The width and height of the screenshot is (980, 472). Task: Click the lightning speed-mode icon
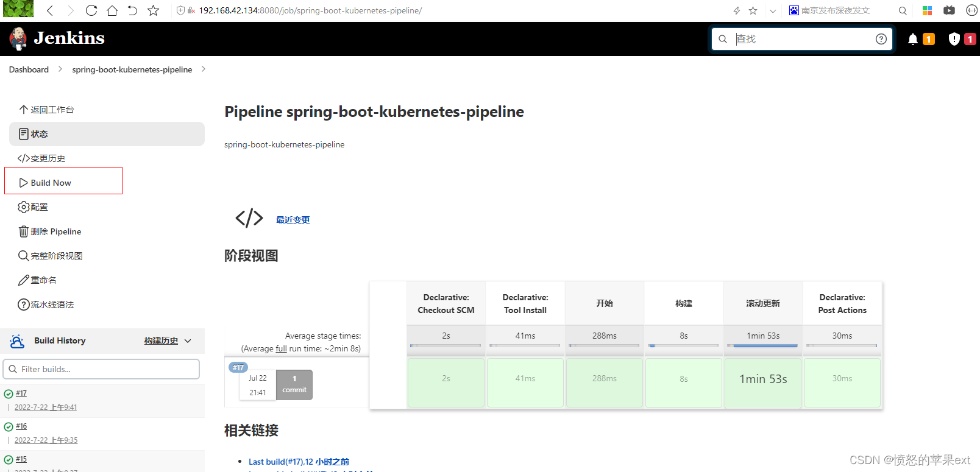[737, 10]
